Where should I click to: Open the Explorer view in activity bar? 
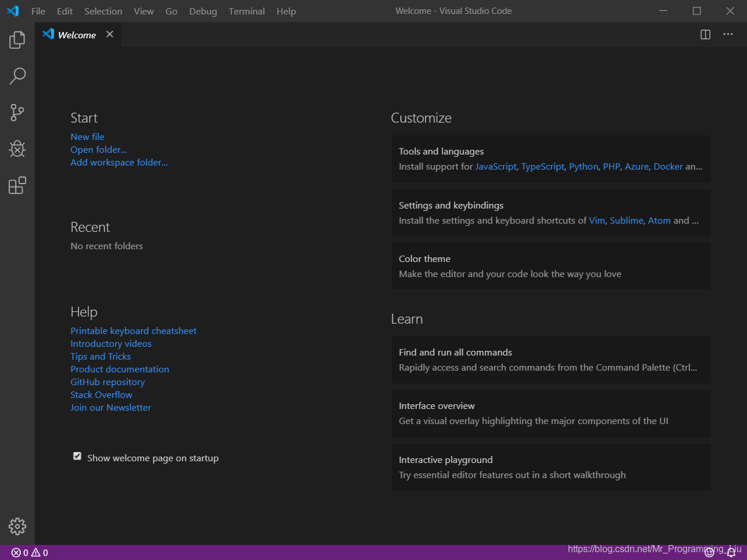tap(17, 40)
